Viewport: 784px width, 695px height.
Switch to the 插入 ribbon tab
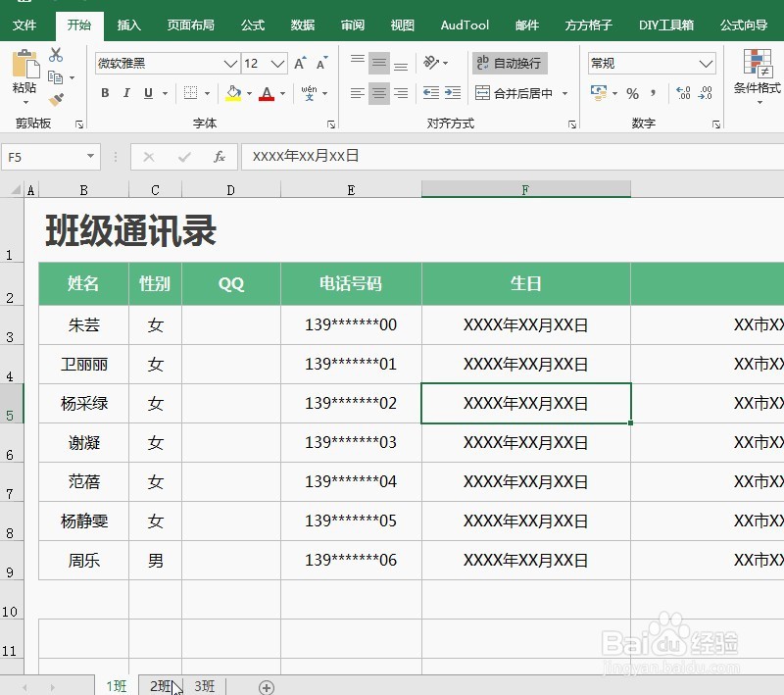pyautogui.click(x=128, y=25)
